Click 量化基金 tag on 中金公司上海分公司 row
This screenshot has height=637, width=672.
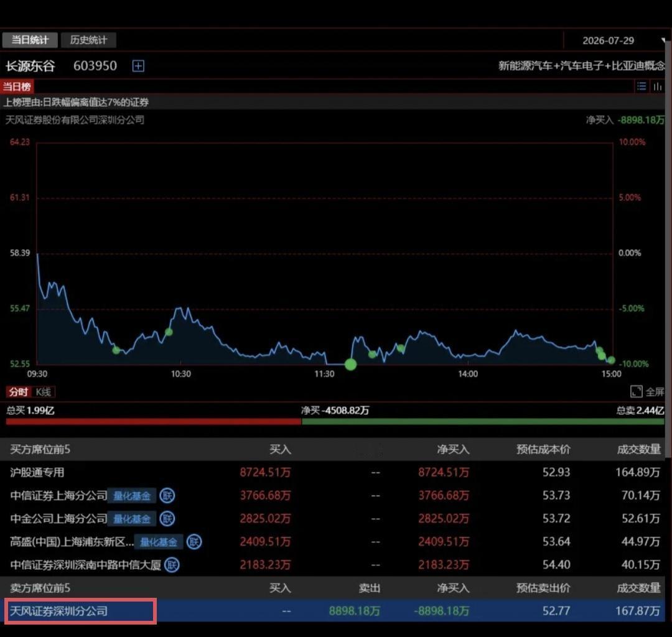[x=131, y=519]
